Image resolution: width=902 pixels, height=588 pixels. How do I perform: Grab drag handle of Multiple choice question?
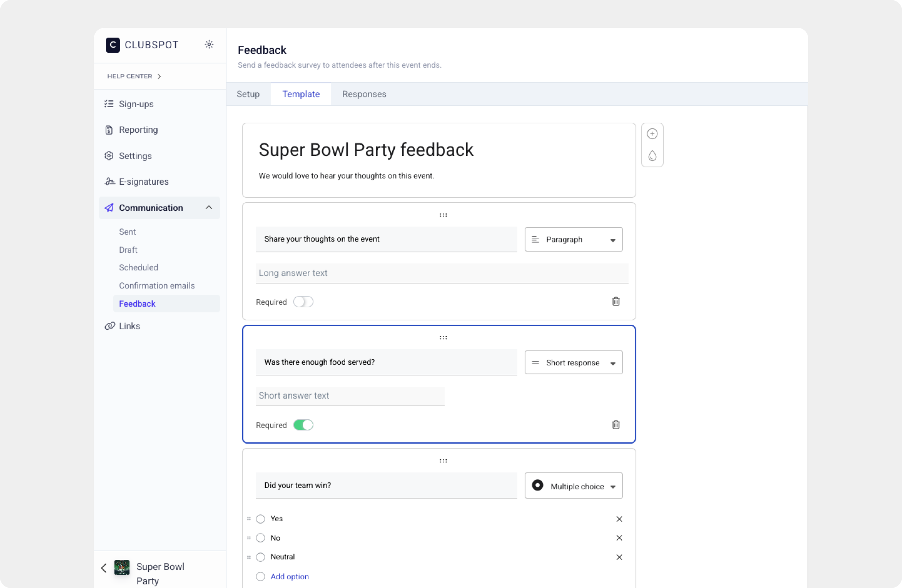click(443, 461)
